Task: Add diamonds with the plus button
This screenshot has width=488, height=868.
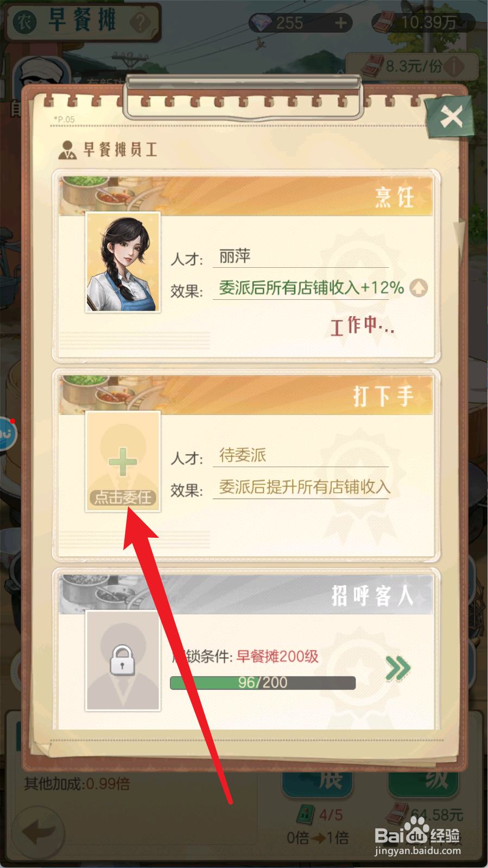Action: tap(341, 23)
